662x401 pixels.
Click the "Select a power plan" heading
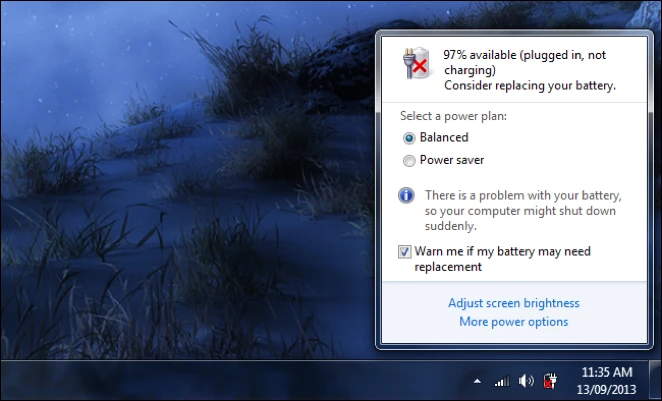453,116
